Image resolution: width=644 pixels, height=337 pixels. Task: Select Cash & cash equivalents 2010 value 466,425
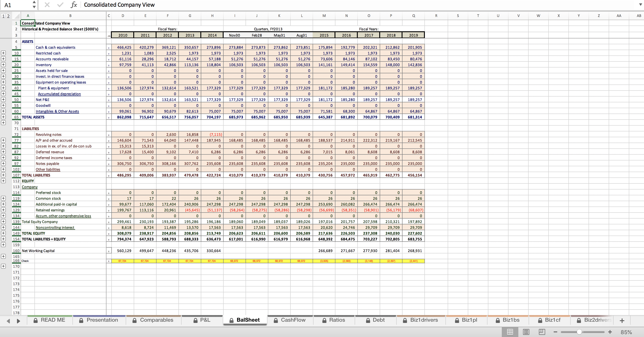[123, 47]
